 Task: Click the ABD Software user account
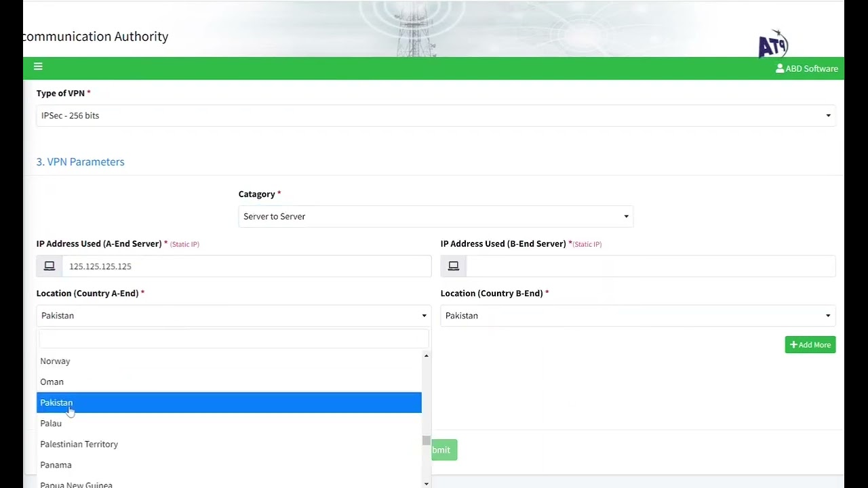pyautogui.click(x=806, y=68)
